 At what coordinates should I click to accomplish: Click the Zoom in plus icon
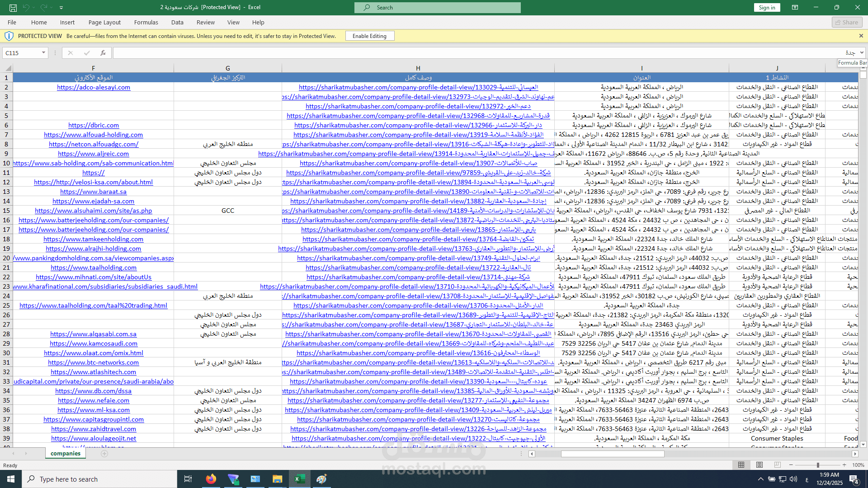(844, 465)
